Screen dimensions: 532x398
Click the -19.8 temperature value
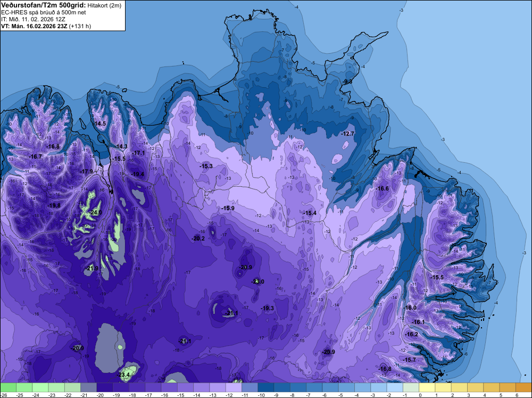(x=54, y=205)
